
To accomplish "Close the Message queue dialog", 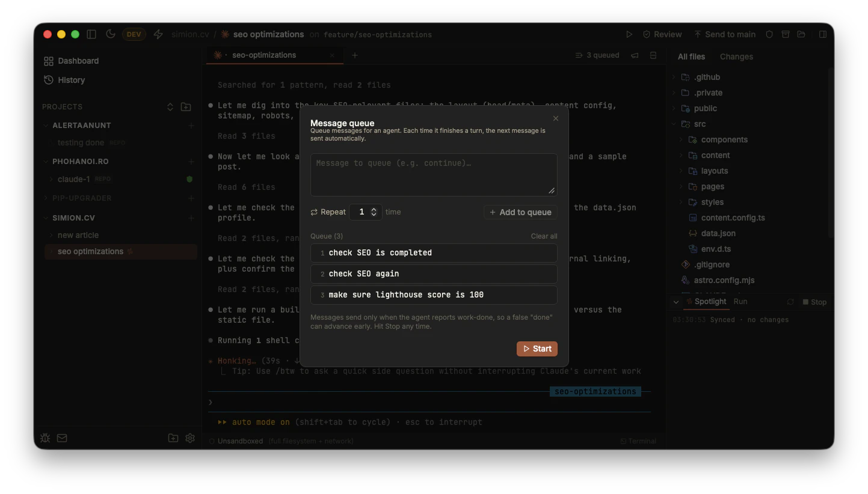I will (x=556, y=118).
